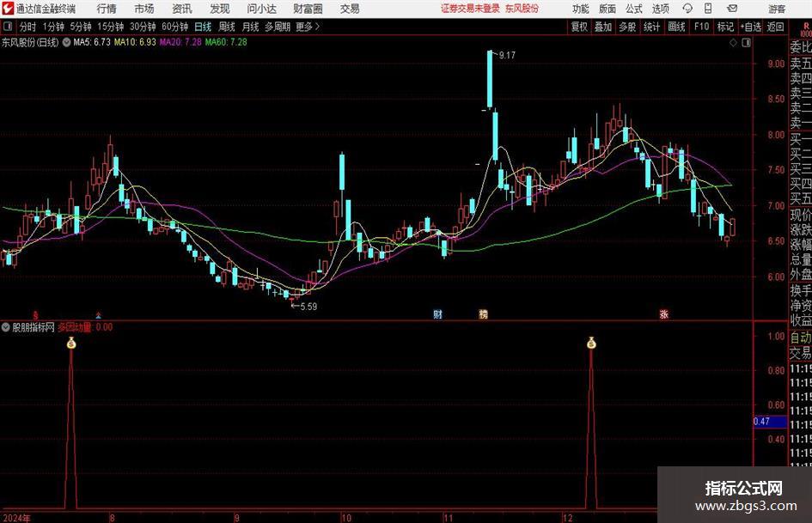Open the mail envelope icon
The height and width of the screenshot is (523, 812).
click(732, 9)
